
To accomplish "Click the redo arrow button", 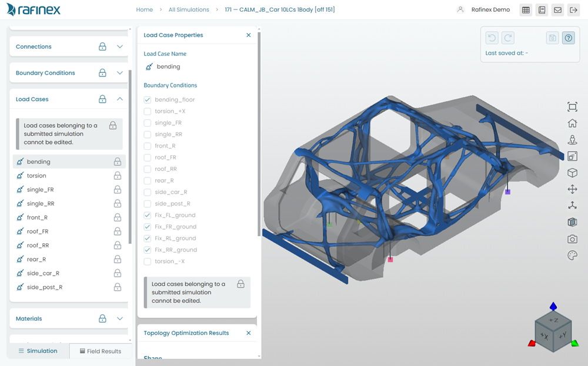I will point(508,38).
